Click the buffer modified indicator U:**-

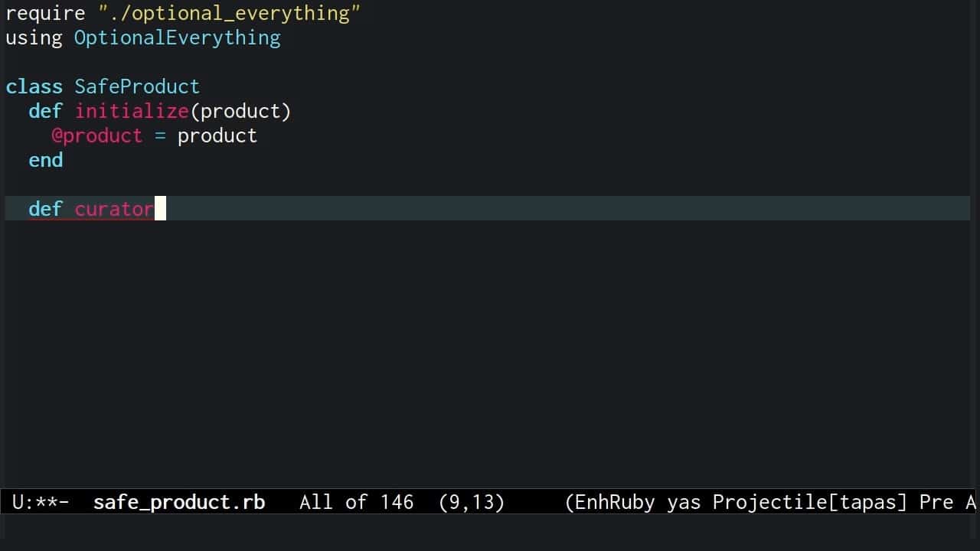click(x=41, y=502)
